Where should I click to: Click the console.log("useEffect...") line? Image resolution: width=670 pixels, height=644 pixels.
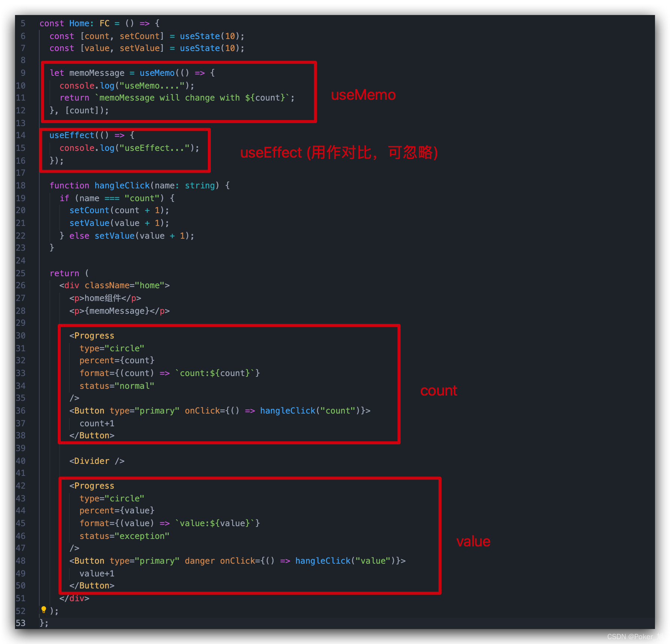point(129,148)
